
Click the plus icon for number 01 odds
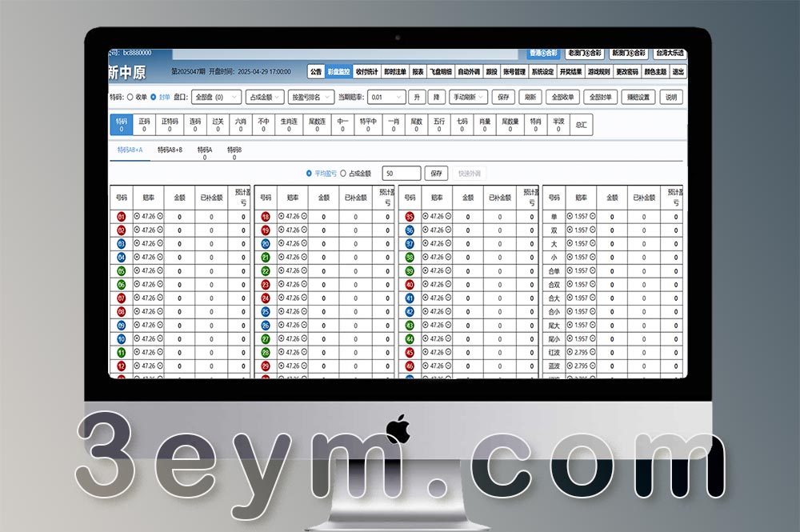pyautogui.click(x=137, y=217)
